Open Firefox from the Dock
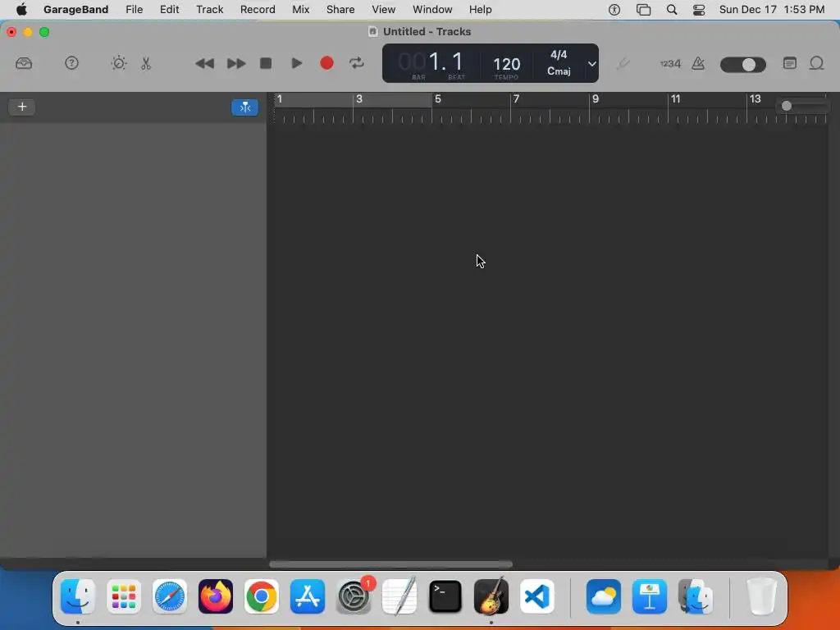This screenshot has height=630, width=840. pyautogui.click(x=216, y=596)
